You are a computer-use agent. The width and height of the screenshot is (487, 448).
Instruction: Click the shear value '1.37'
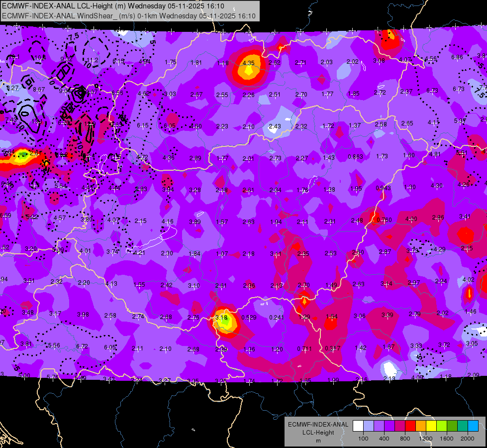[355, 125]
